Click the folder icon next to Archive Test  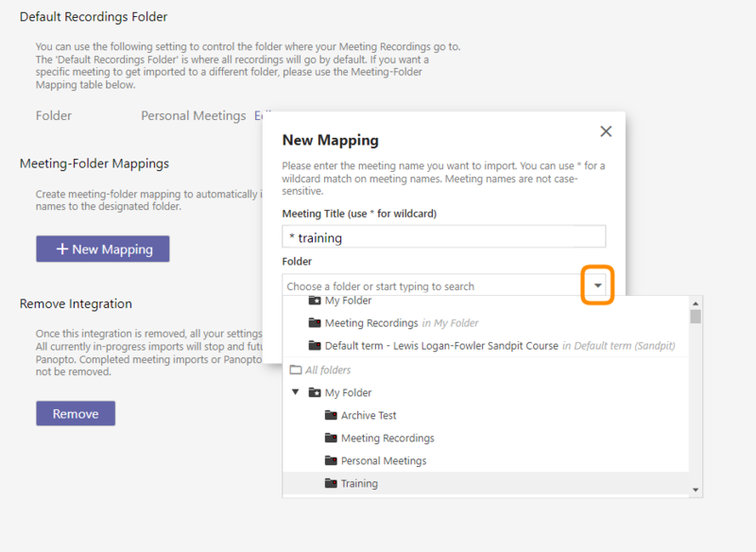(331, 416)
